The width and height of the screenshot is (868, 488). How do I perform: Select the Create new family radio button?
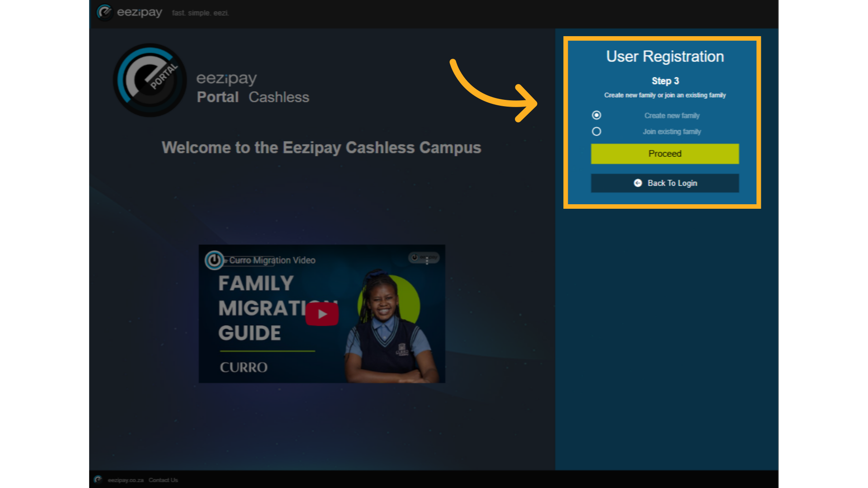596,115
